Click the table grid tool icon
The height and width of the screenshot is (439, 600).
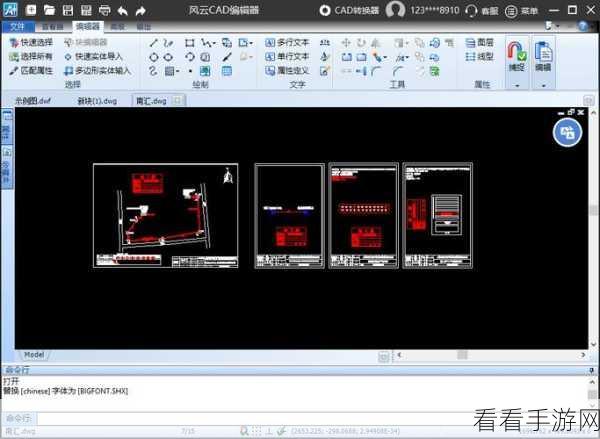tap(227, 71)
